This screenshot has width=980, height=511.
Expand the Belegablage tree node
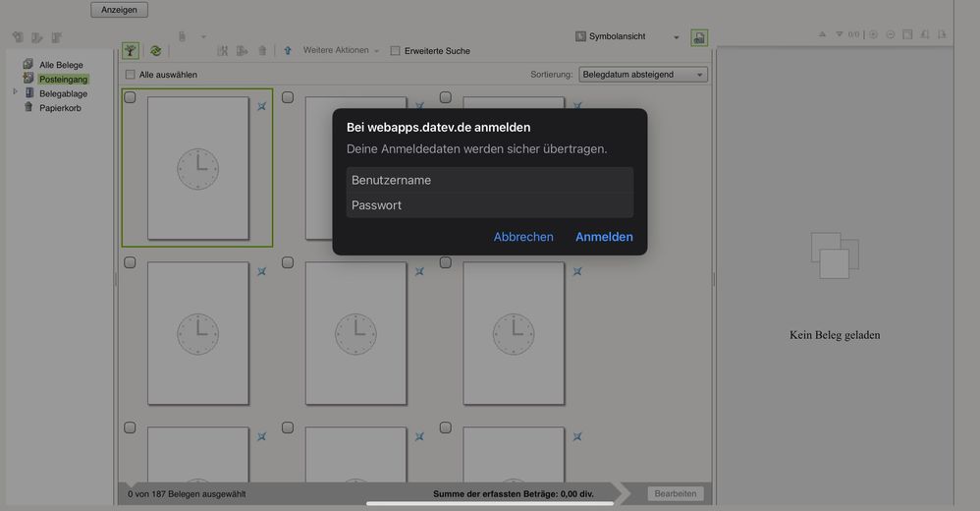coord(15,91)
